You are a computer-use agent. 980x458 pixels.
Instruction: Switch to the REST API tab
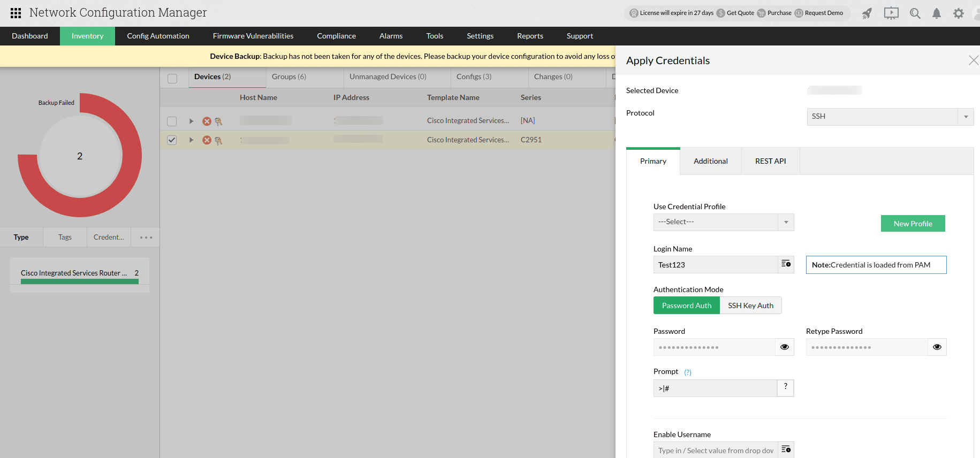point(771,161)
